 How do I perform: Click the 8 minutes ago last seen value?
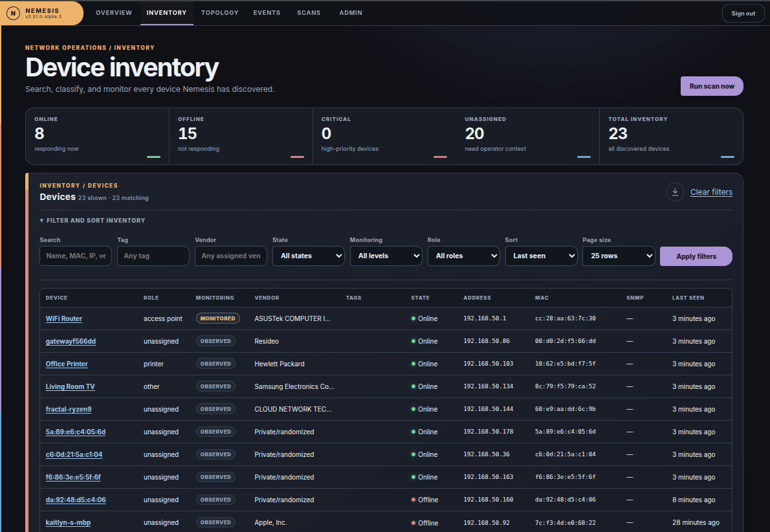coord(694,500)
